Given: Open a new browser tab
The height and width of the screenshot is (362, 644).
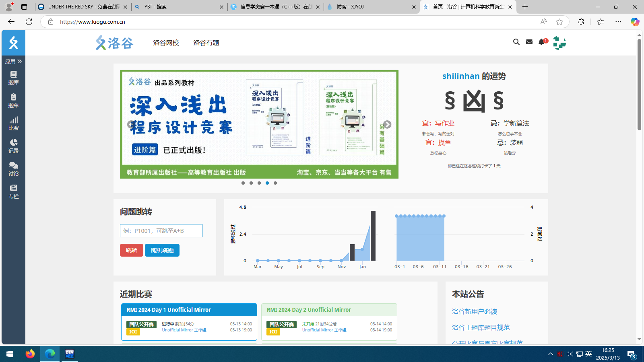Looking at the screenshot, I should (x=525, y=7).
